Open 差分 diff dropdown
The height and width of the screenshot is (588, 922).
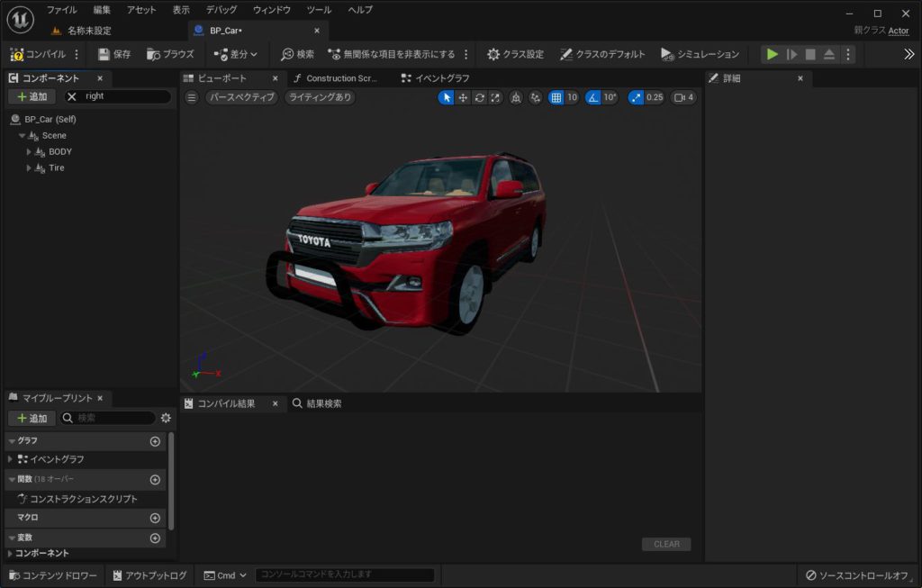pyautogui.click(x=235, y=54)
